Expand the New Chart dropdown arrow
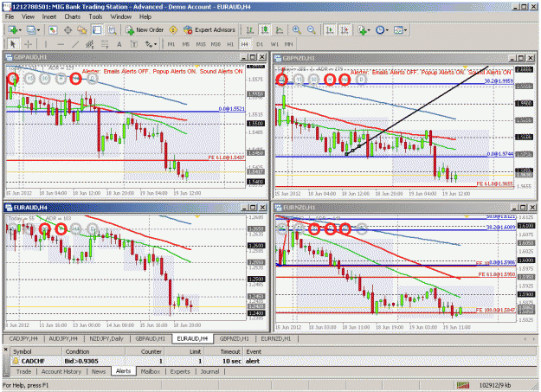This screenshot has height=392, width=541. [20, 30]
